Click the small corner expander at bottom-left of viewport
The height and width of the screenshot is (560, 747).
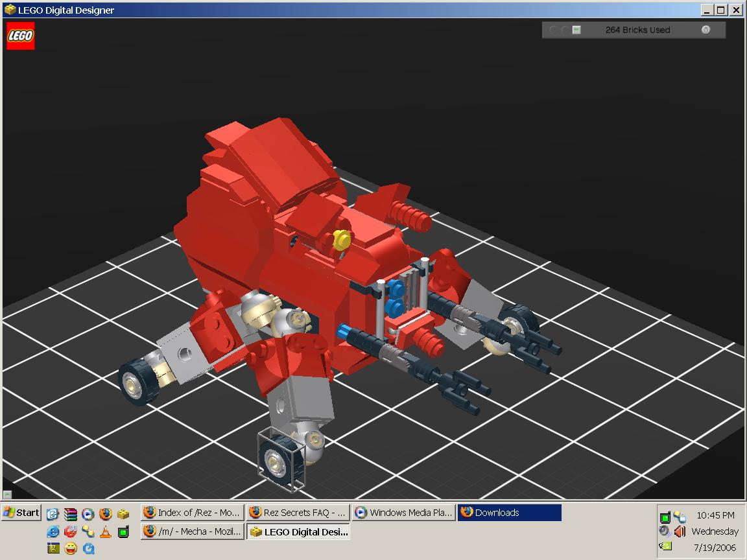7,495
